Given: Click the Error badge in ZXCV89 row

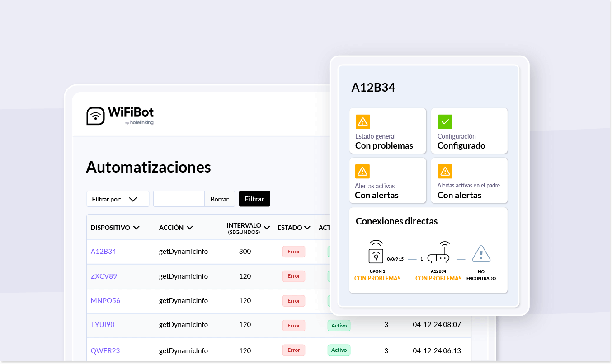Looking at the screenshot, I should [294, 276].
